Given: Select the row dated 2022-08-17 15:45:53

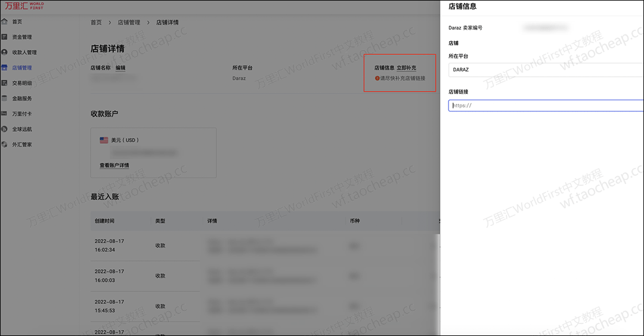Looking at the screenshot, I should [265, 306].
